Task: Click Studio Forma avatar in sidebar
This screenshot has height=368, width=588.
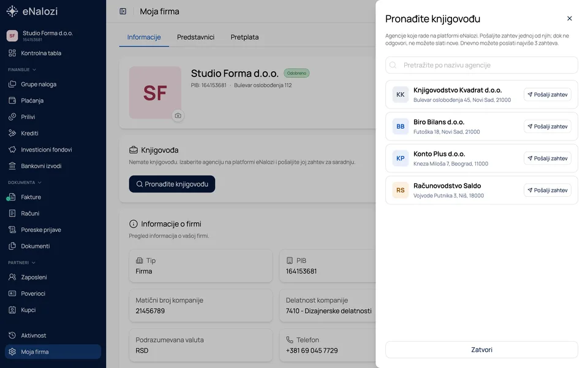Action: (x=12, y=36)
